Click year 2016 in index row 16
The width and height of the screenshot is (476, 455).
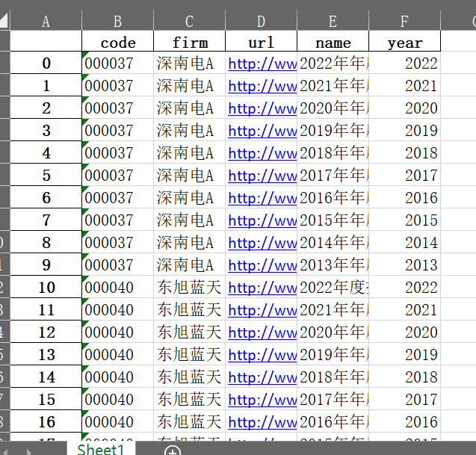405,421
